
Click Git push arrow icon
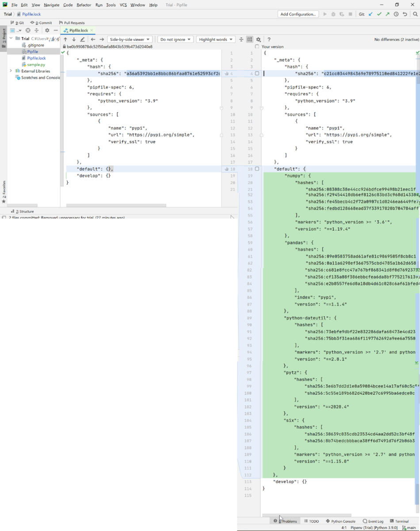pos(387,14)
